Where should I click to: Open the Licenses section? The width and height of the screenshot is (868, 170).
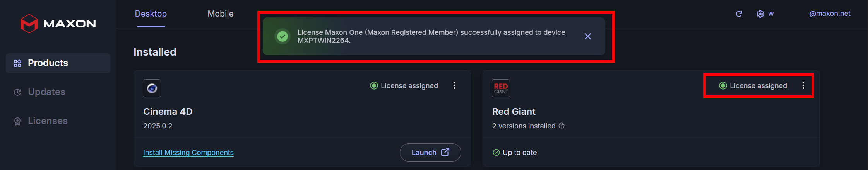(x=48, y=121)
